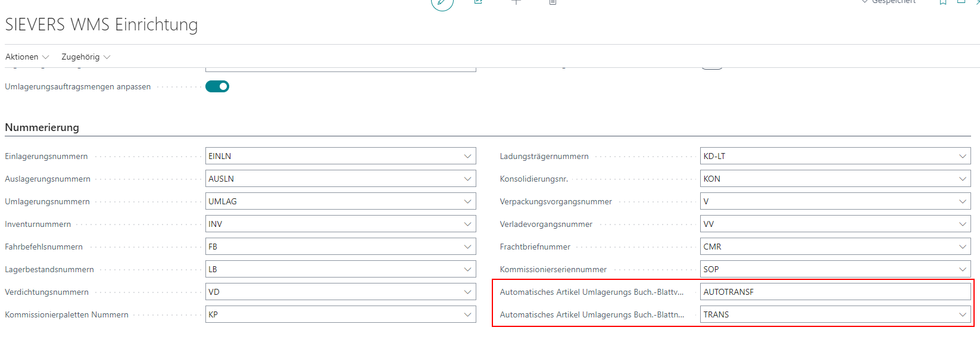Collapse the Nummerierung section header
Viewport: 980px width, 349px height.
42,127
